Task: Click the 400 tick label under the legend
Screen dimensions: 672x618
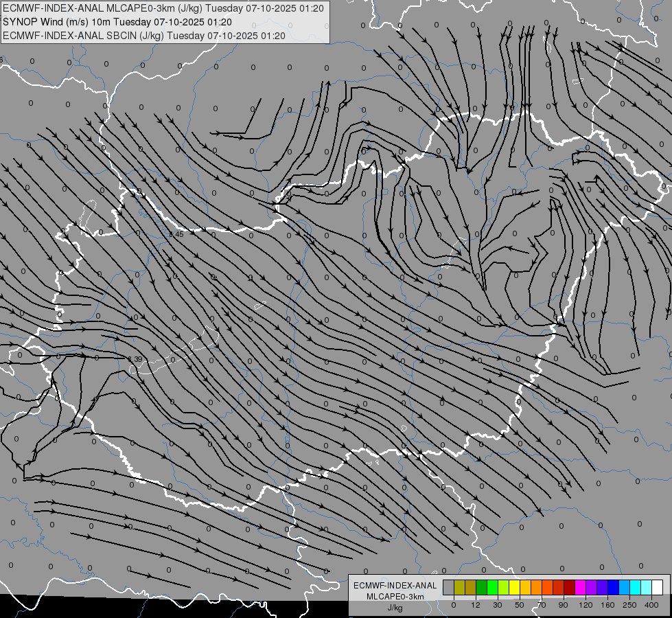Action: [x=651, y=605]
